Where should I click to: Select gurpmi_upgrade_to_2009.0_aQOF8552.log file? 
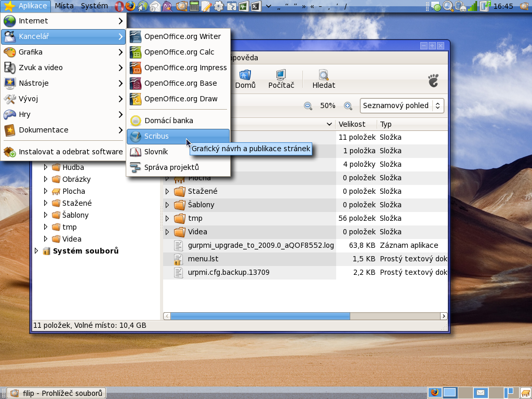[261, 245]
